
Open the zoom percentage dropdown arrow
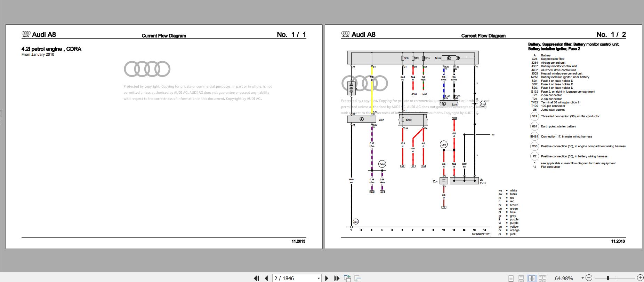[x=582, y=278]
